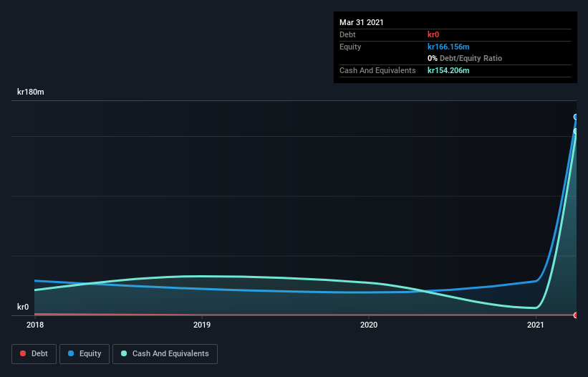Click Cash And Equivalents label in tooltip
This screenshot has width=588, height=377.
point(377,70)
